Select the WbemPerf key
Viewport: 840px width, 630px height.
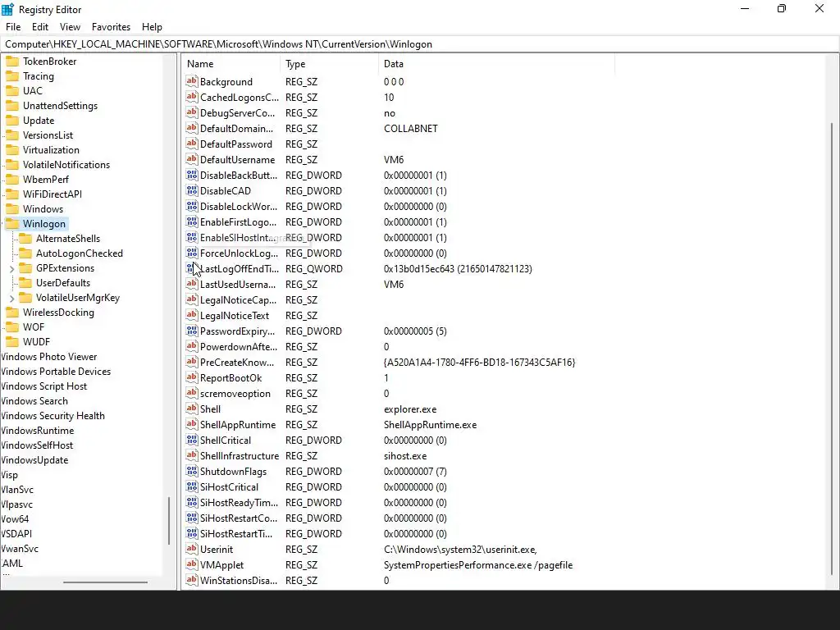click(46, 180)
